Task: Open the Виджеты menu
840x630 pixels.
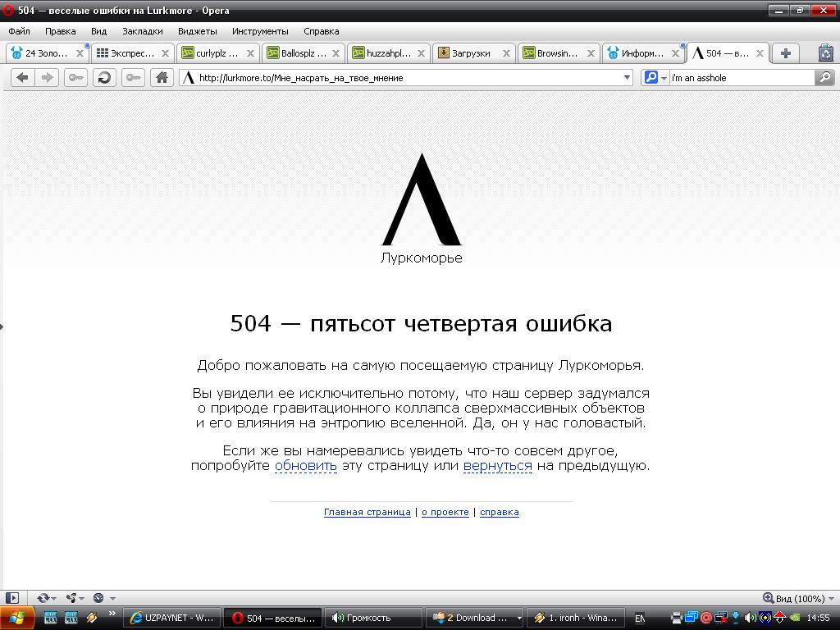Action: click(198, 31)
